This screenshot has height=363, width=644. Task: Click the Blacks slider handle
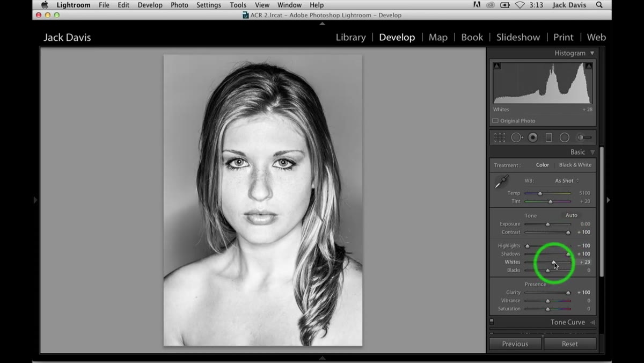pyautogui.click(x=547, y=271)
